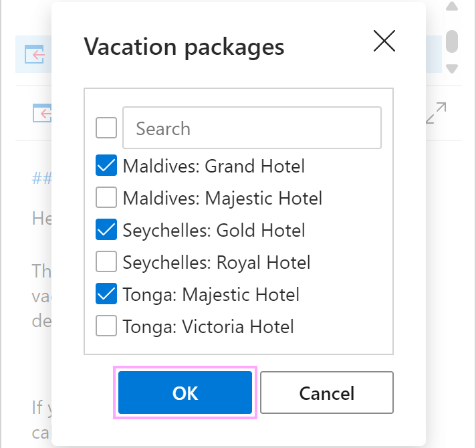Click the expand diagonal arrows icon
This screenshot has height=448, width=476.
pyautogui.click(x=436, y=113)
